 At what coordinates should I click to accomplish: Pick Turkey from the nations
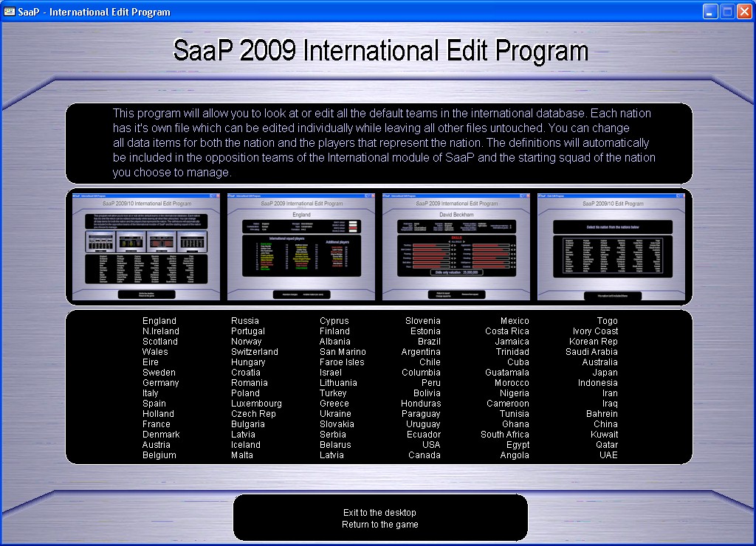[x=333, y=393]
